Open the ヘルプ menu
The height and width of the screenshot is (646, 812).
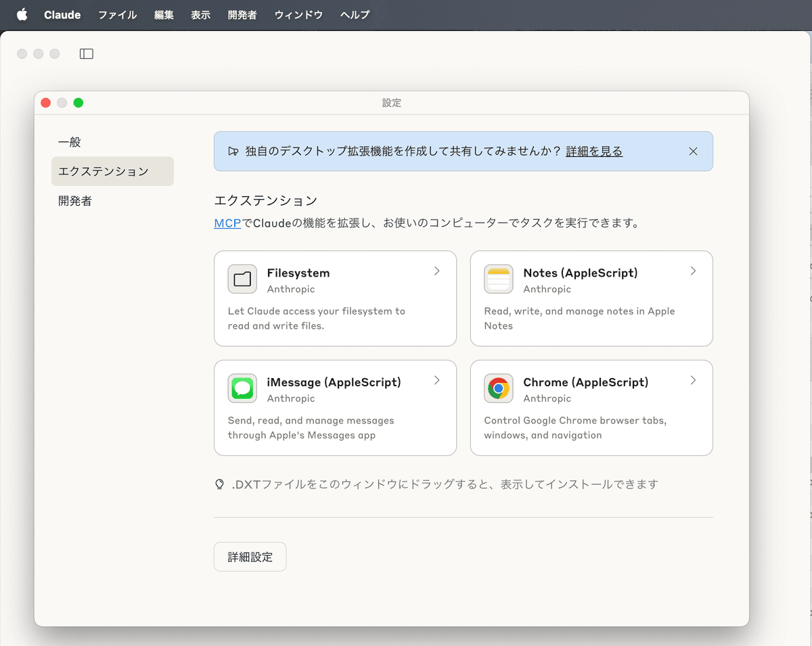coord(355,14)
